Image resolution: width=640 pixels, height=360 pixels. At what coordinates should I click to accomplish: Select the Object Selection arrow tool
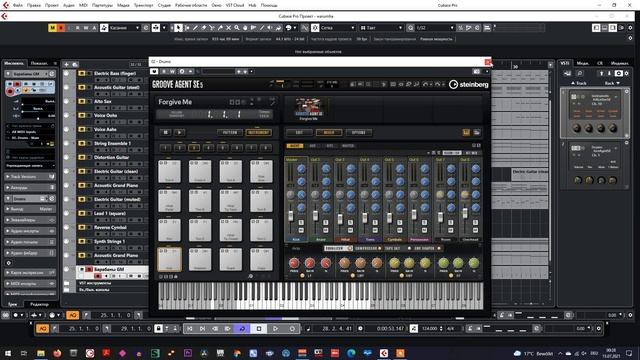178,28
